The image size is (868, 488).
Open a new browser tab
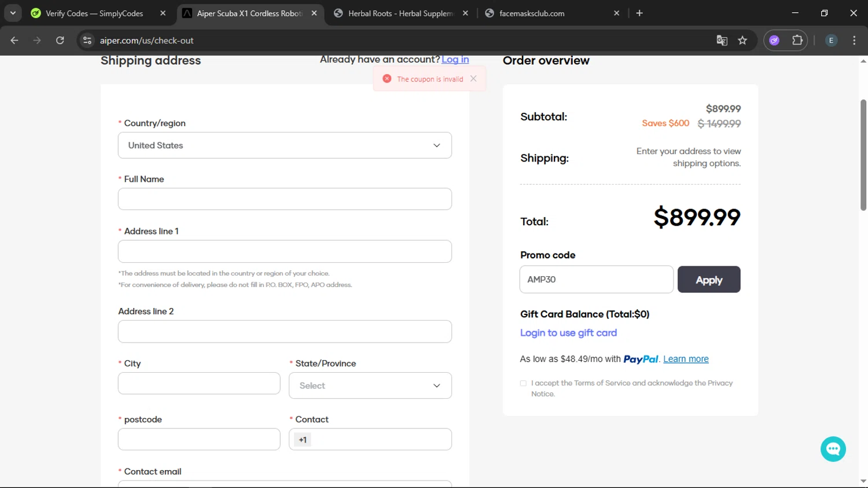639,13
